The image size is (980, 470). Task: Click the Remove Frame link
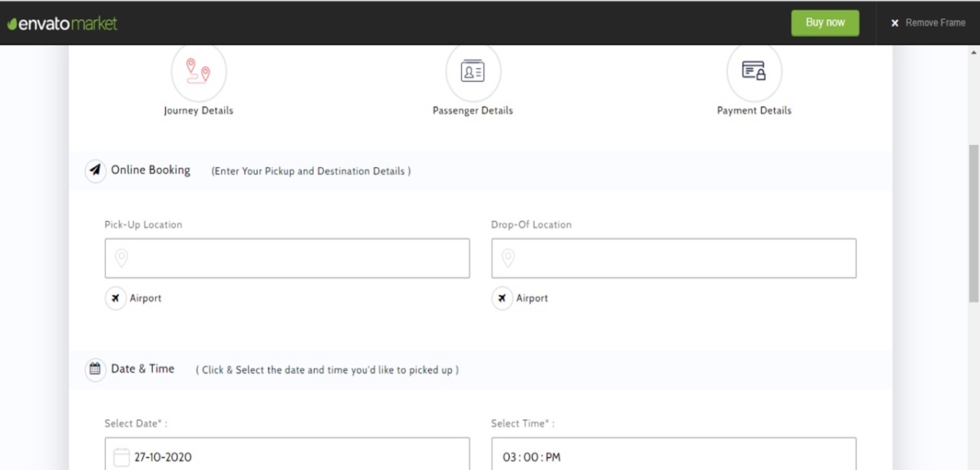(927, 23)
